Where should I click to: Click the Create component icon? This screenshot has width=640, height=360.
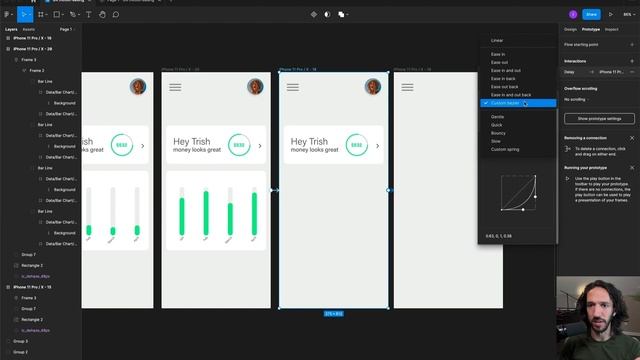[x=313, y=14]
